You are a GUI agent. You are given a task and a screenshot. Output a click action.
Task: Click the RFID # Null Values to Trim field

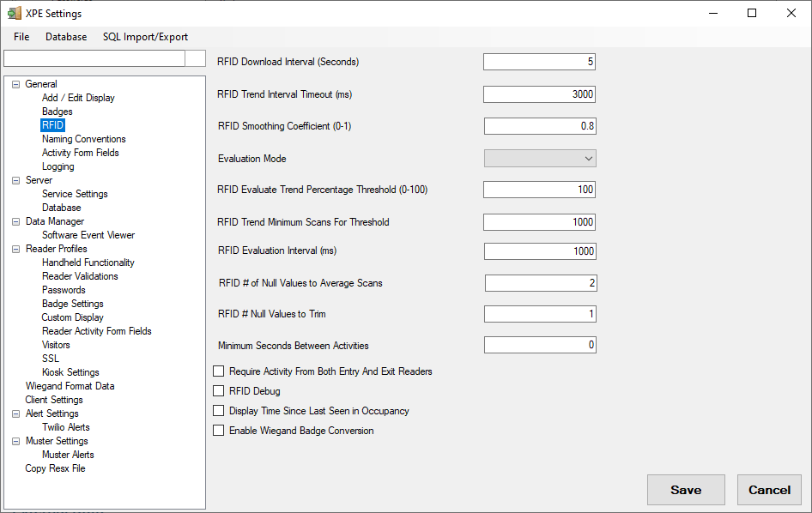pos(540,314)
